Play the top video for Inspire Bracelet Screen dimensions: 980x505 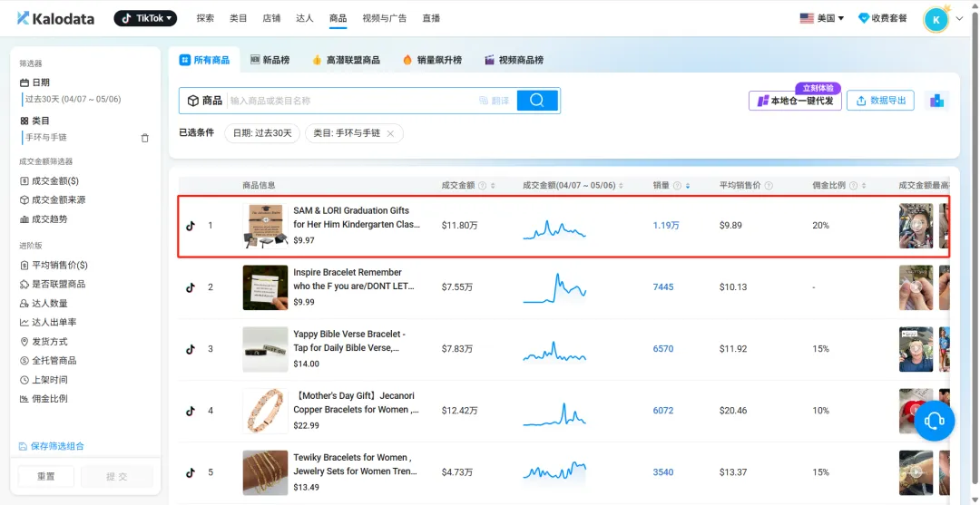point(916,287)
